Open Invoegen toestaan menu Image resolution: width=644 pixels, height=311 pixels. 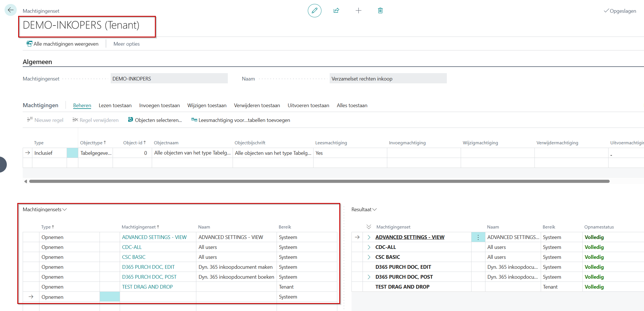point(159,105)
